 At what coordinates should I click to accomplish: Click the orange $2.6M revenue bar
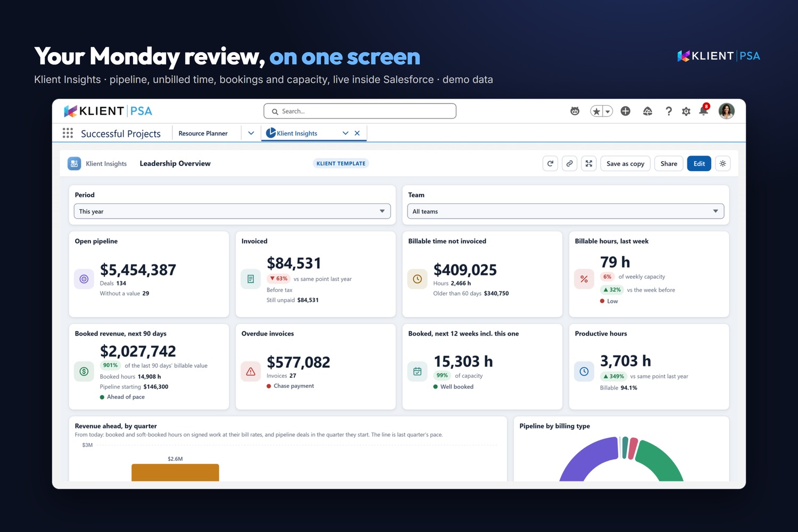pyautogui.click(x=175, y=472)
